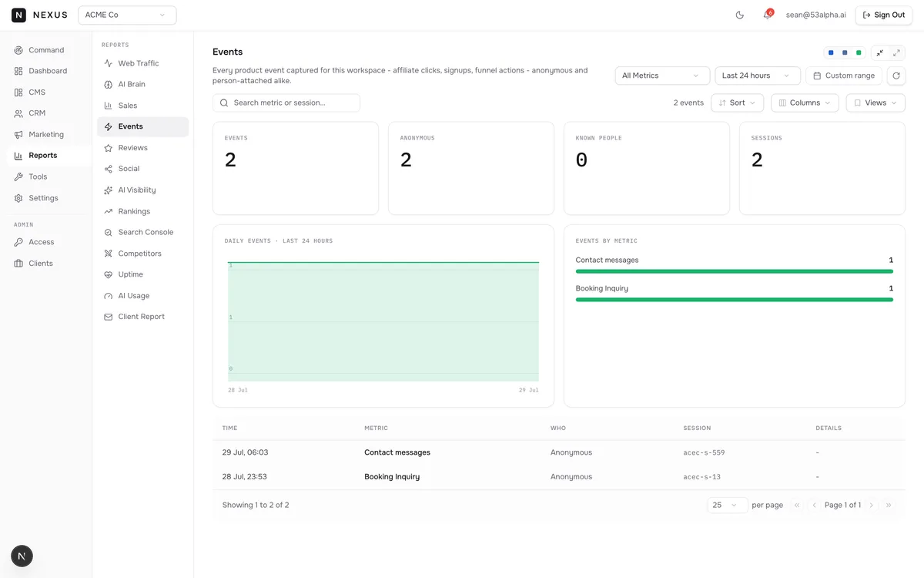Image resolution: width=924 pixels, height=578 pixels.
Task: Go to last page with double-right chevron
Action: 889,505
